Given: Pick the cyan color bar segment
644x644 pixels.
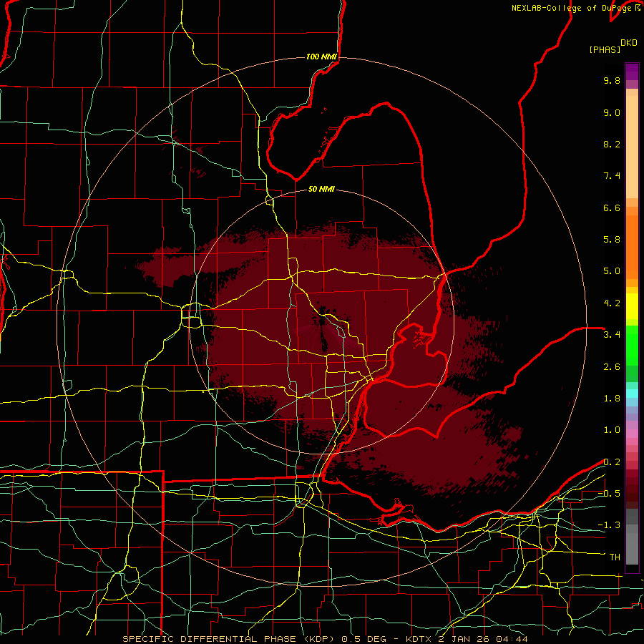Looking at the screenshot, I should pyautogui.click(x=632, y=394).
